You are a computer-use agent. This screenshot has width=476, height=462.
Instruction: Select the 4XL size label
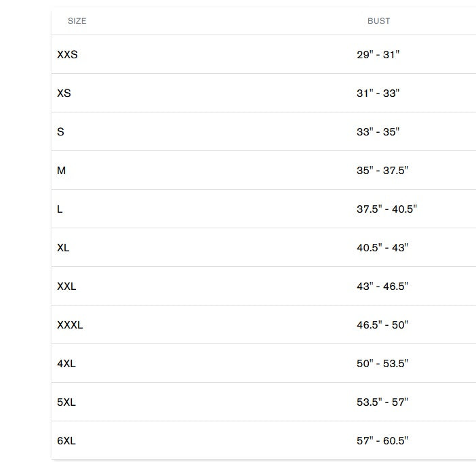click(66, 364)
